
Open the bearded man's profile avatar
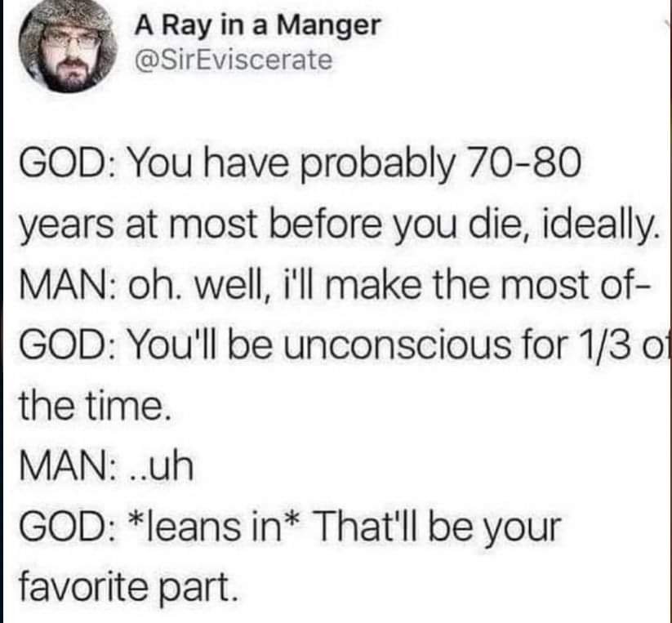(68, 49)
